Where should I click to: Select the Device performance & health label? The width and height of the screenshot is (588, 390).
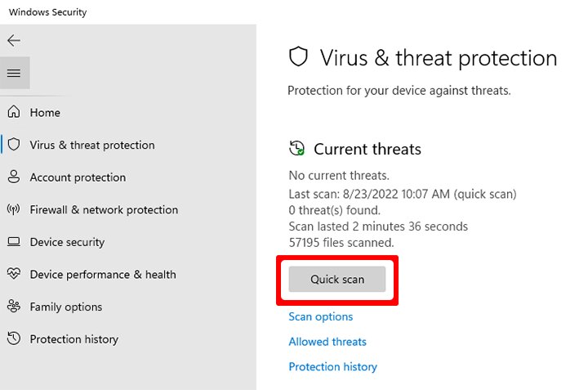click(x=103, y=275)
